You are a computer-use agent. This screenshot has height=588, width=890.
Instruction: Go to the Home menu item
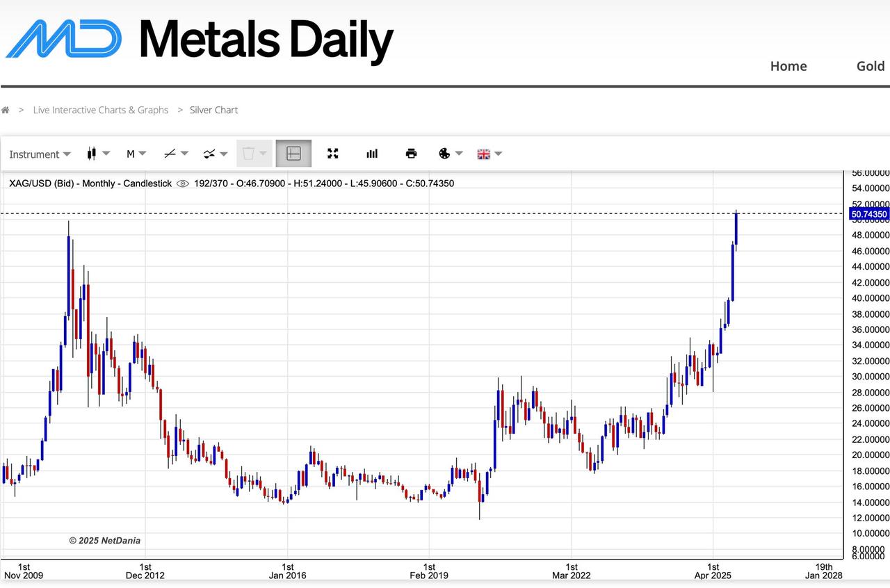[x=788, y=66]
